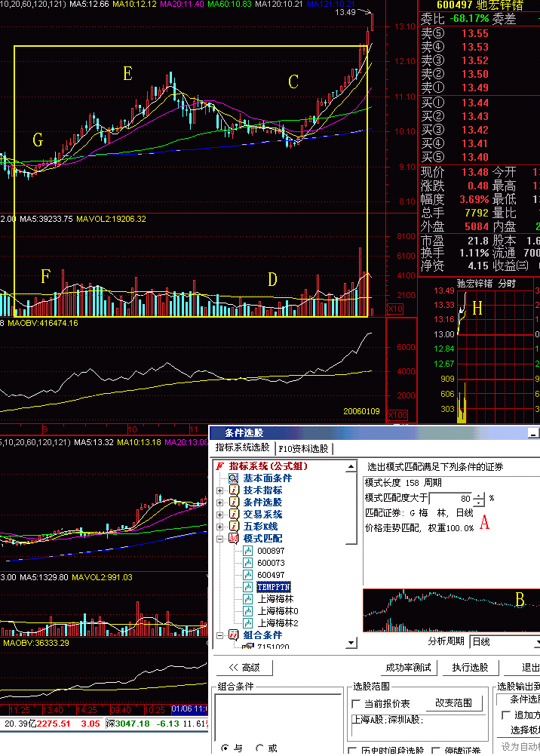This screenshot has width=540, height=756.
Task: Switch to the 指标系统选股 tab
Action: coord(241,449)
